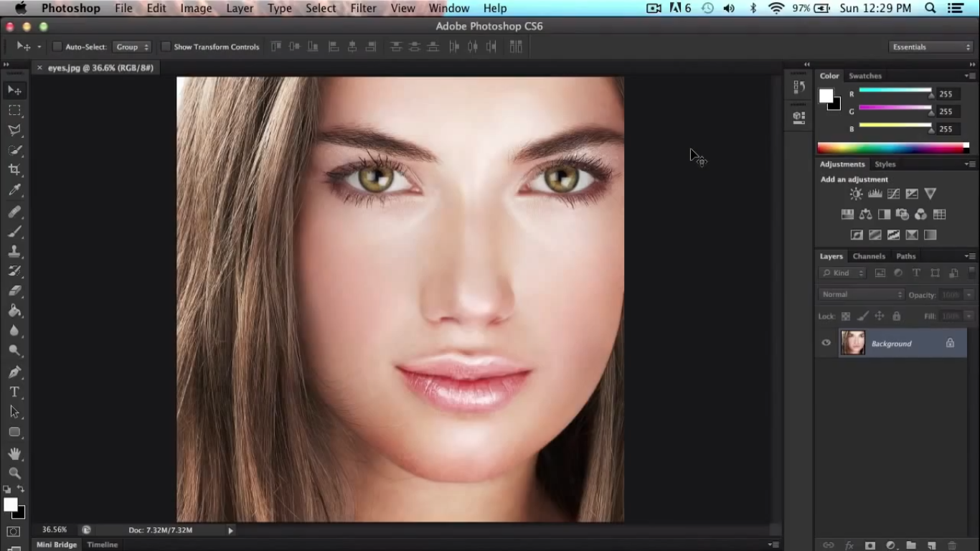Viewport: 980px width, 551px height.
Task: Select the Path Selection tool
Action: point(14,412)
